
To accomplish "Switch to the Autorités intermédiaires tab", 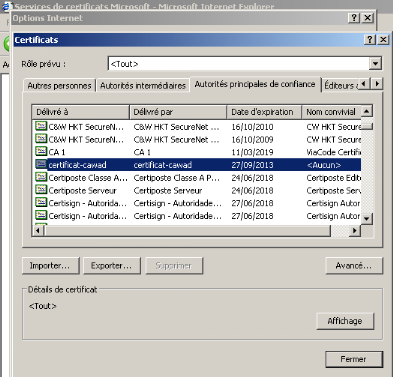I will tap(143, 86).
